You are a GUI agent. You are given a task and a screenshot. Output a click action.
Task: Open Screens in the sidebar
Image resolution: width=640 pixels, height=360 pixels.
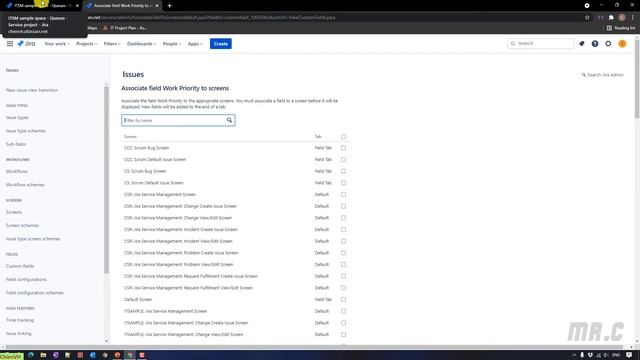click(14, 212)
